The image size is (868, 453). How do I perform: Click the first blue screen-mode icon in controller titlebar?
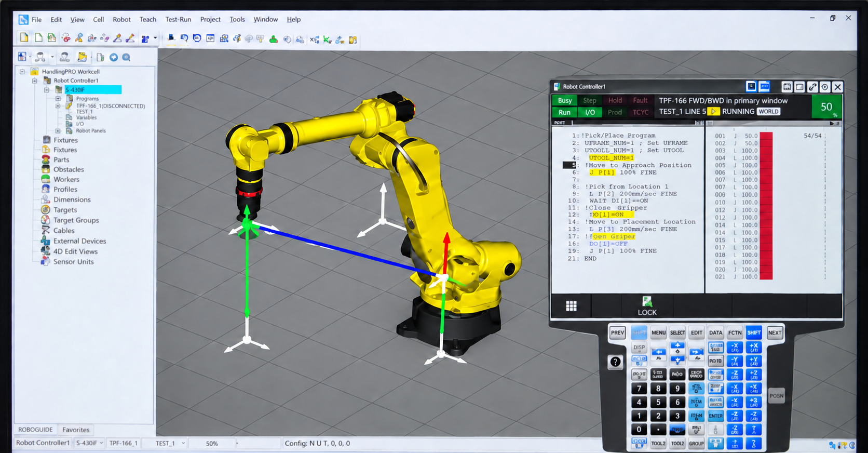751,86
